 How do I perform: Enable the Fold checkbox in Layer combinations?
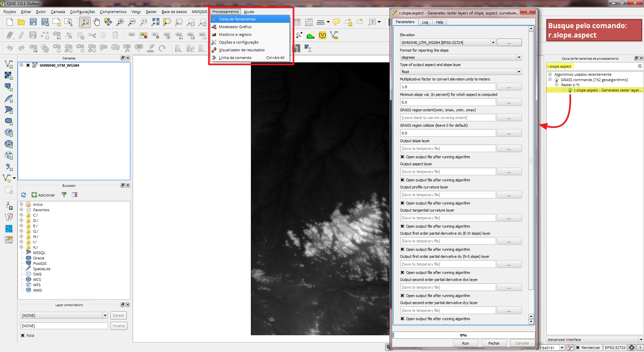point(23,335)
